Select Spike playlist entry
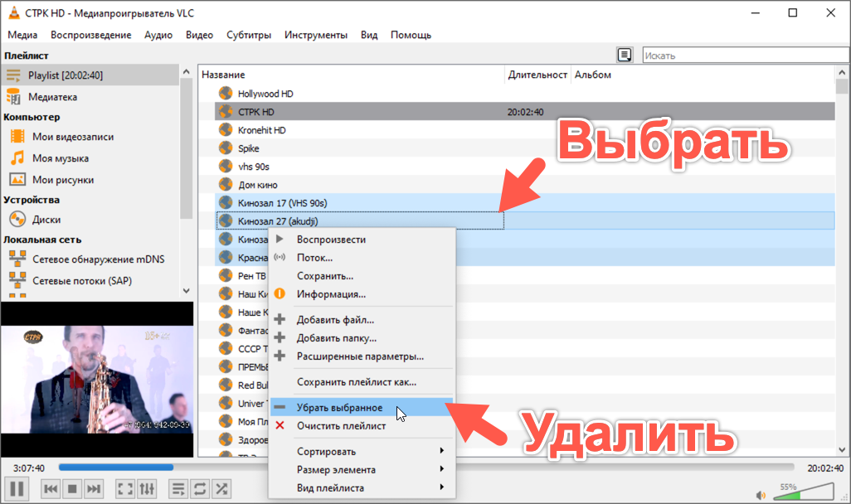This screenshot has height=504, width=851. tap(249, 148)
